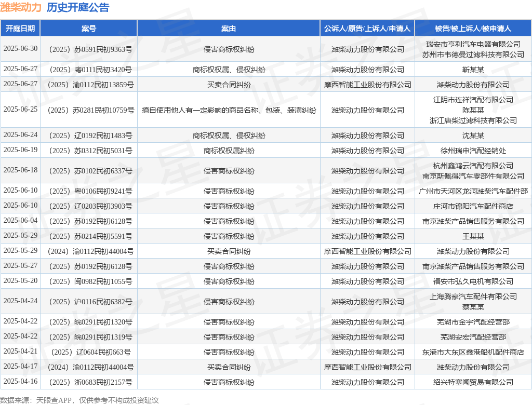Click defendant 浙江唐柴过滤科技有限公司
This screenshot has width=532, height=405.
tap(473, 121)
